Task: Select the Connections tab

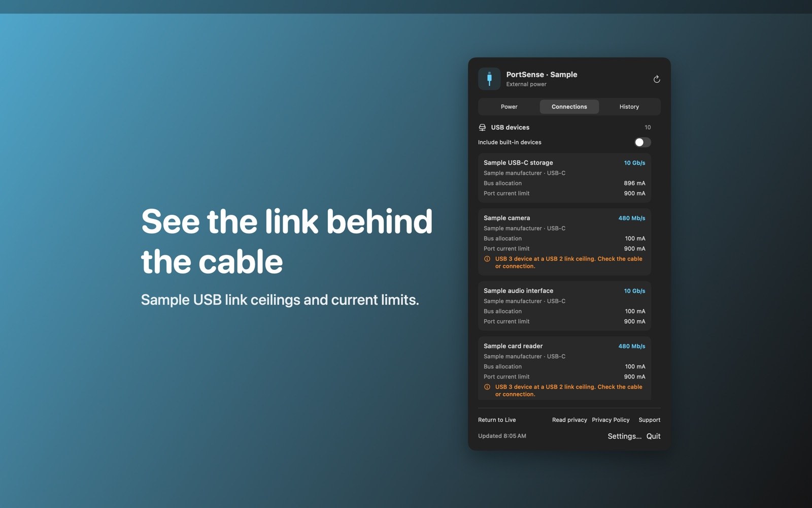Action: [x=569, y=107]
